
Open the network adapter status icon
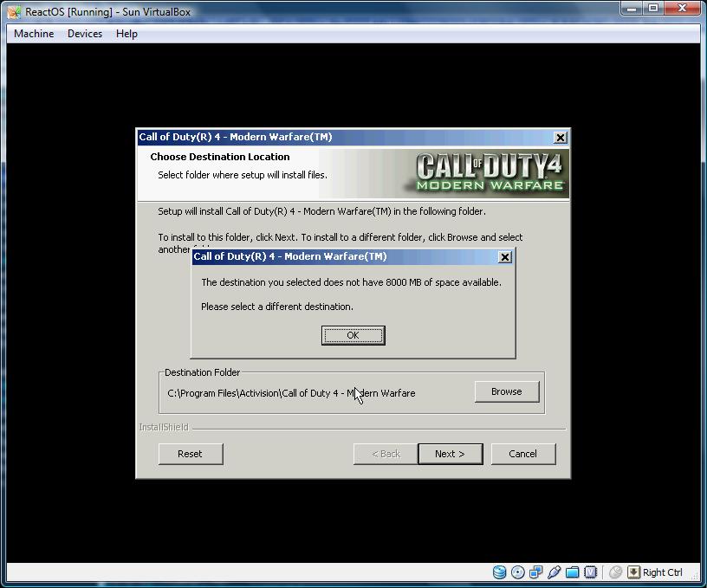tap(536, 572)
